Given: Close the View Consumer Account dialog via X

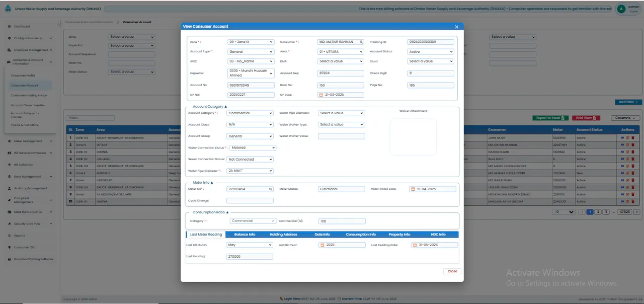Looking at the screenshot, I should pos(456,27).
